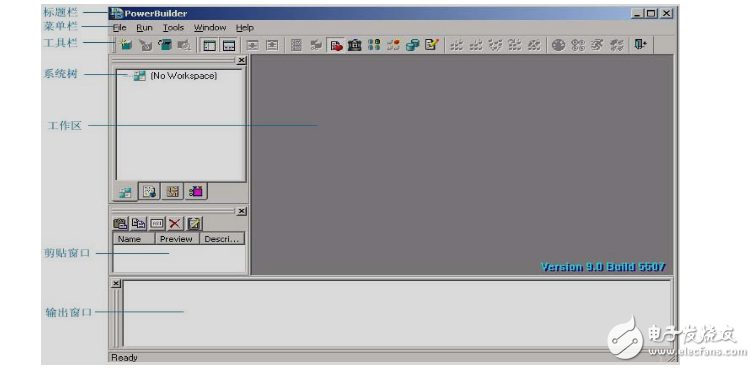755x368 pixels.
Task: Open the Library painter bookshelf icon
Action: click(355, 45)
